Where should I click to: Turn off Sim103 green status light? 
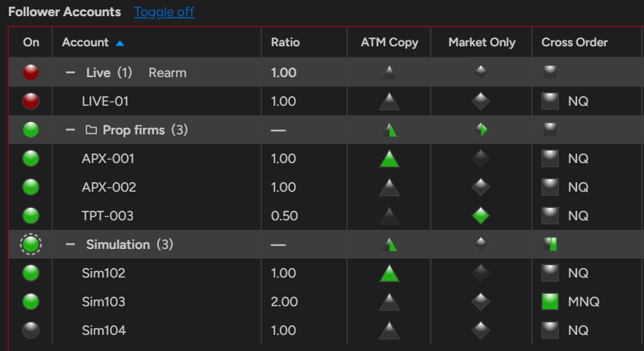31,302
